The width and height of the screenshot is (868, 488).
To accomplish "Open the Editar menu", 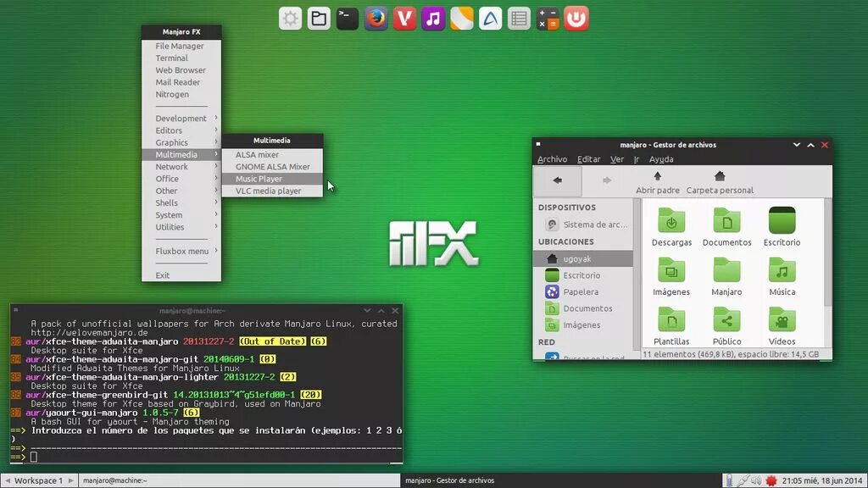I will coord(588,159).
